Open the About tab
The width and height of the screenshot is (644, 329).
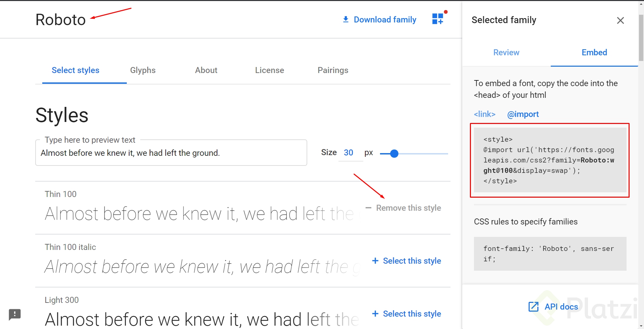click(x=206, y=70)
